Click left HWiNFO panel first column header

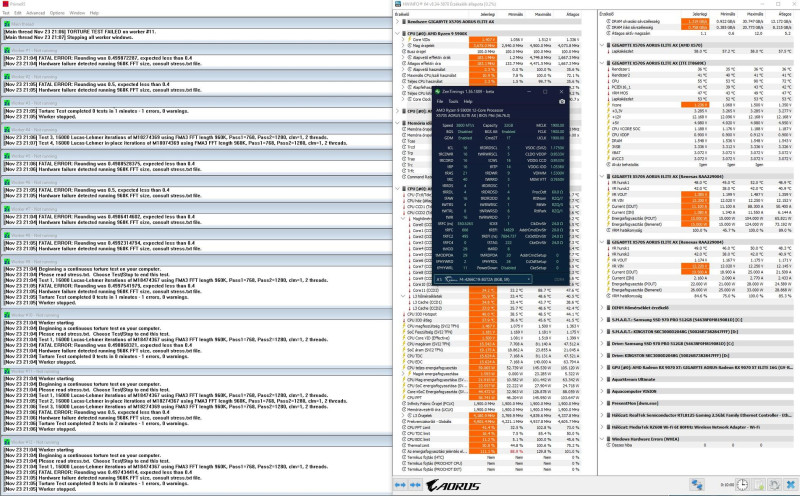[432, 14]
